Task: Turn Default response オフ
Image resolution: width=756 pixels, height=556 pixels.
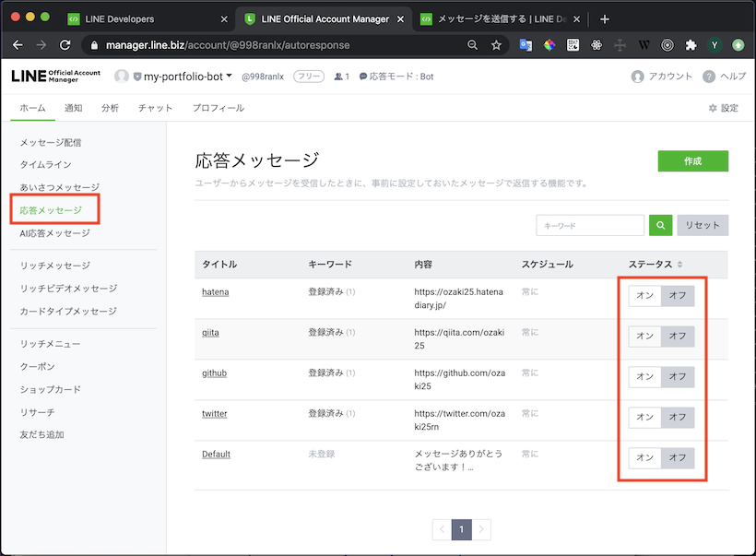Action: pos(678,457)
